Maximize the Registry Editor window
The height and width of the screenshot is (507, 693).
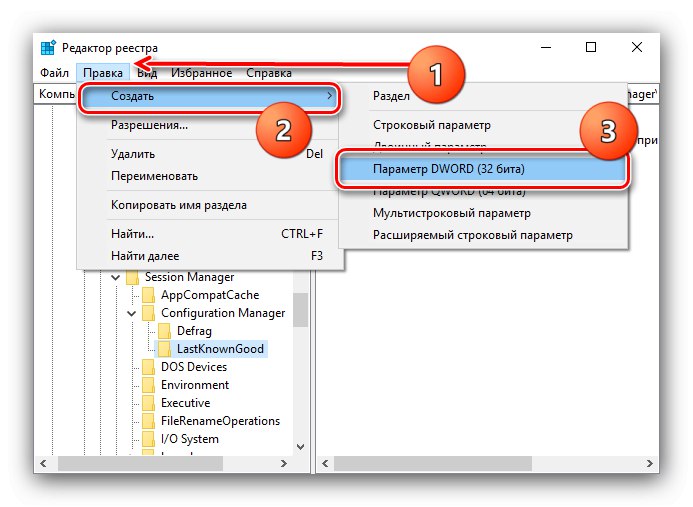(x=591, y=47)
